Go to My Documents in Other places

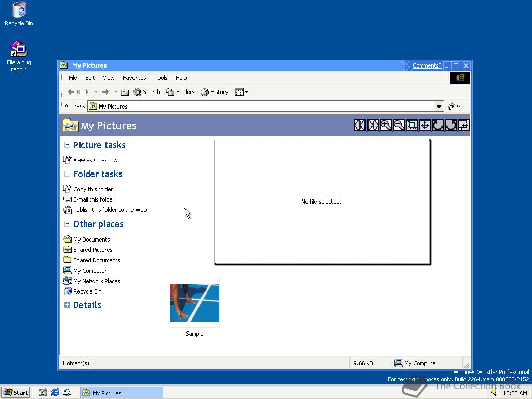coord(87,239)
